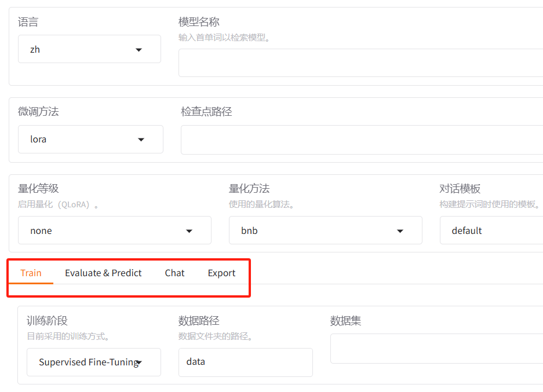Click the 目前采用的训练方式。 description text
Screen dimensions: 543x392
[x=68, y=336]
